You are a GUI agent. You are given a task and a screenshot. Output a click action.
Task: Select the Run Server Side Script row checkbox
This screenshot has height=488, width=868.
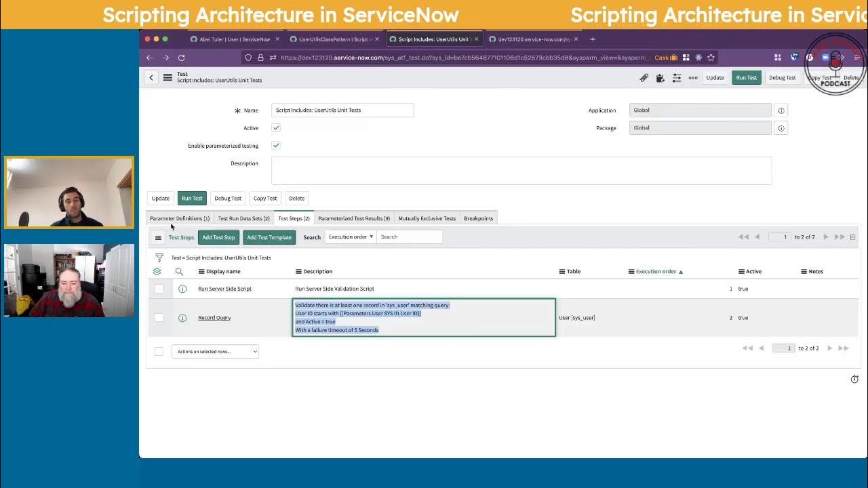[x=159, y=289]
